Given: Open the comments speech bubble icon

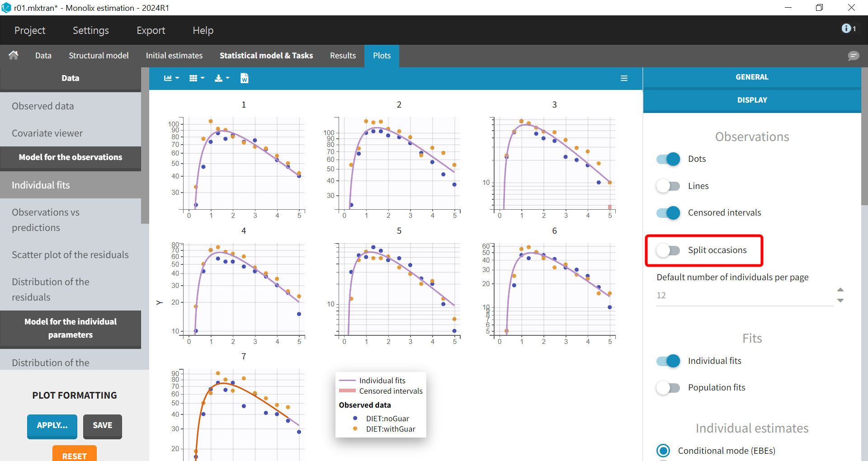Looking at the screenshot, I should [x=853, y=56].
